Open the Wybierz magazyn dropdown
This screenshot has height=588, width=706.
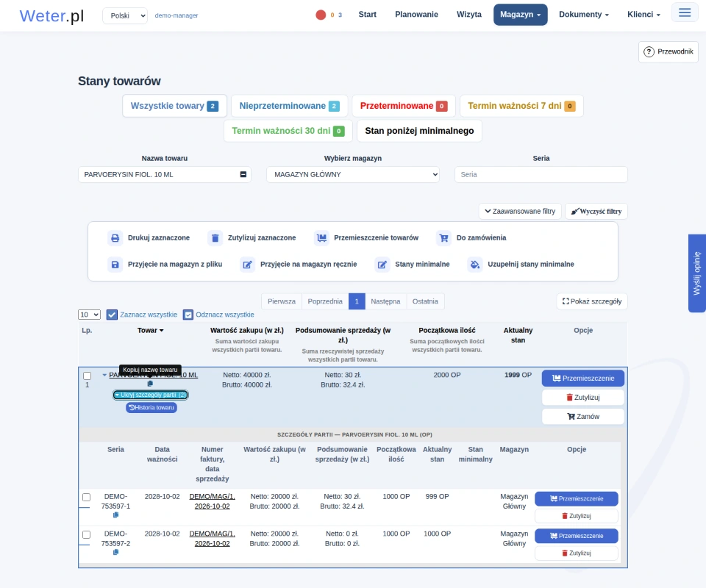tap(353, 174)
